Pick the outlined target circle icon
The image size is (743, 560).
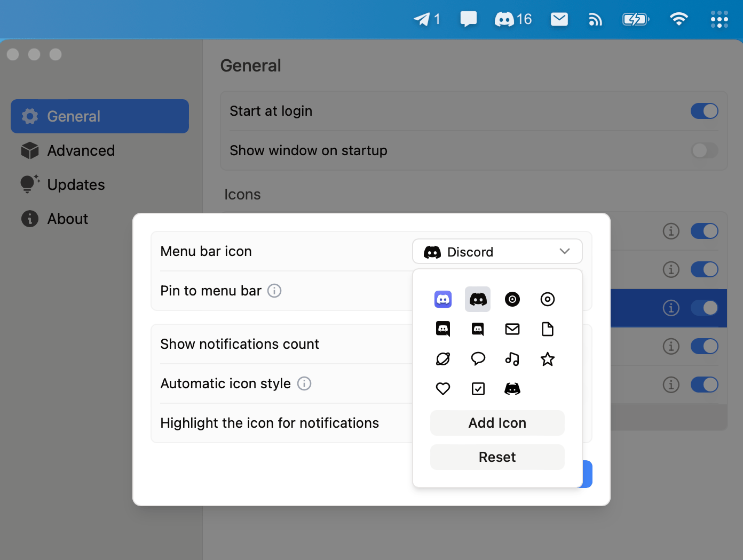[x=548, y=299]
